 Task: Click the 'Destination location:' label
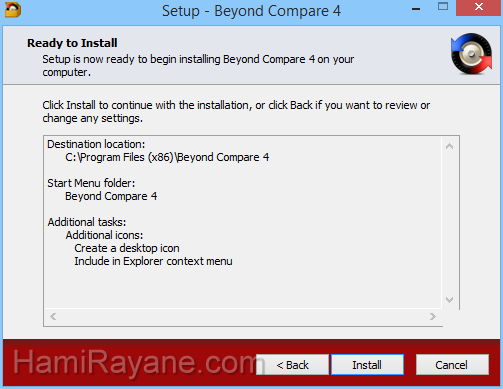96,144
